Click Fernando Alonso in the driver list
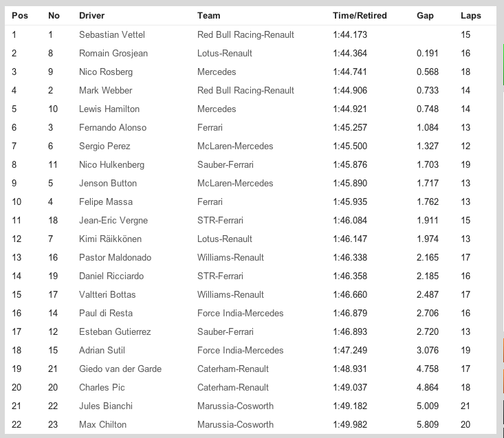504x438 pixels. tap(113, 127)
